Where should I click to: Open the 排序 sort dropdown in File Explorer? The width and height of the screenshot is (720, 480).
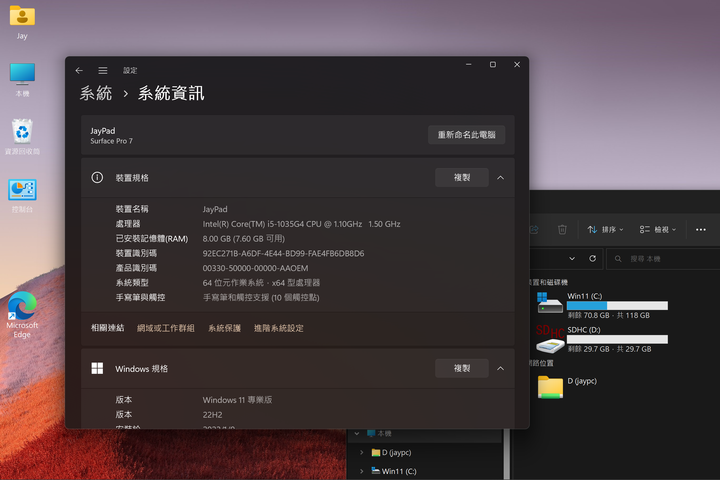click(x=606, y=229)
